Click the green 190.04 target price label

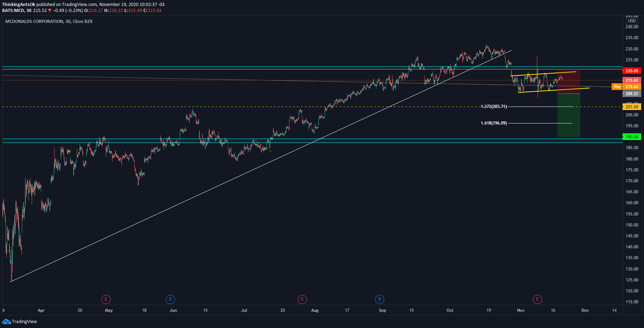pyautogui.click(x=632, y=137)
